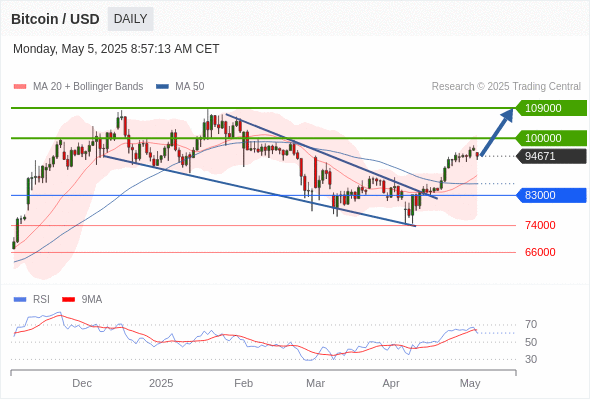Click the MA 50 blue legend swatch
The width and height of the screenshot is (590, 400).
[162, 87]
